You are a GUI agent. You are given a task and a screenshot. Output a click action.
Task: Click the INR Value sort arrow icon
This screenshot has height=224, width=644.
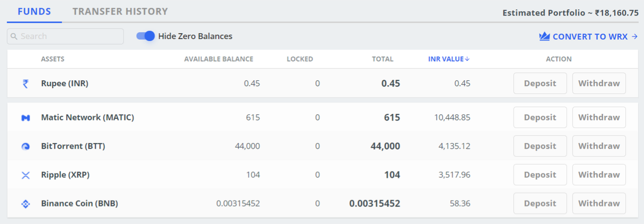tap(467, 59)
